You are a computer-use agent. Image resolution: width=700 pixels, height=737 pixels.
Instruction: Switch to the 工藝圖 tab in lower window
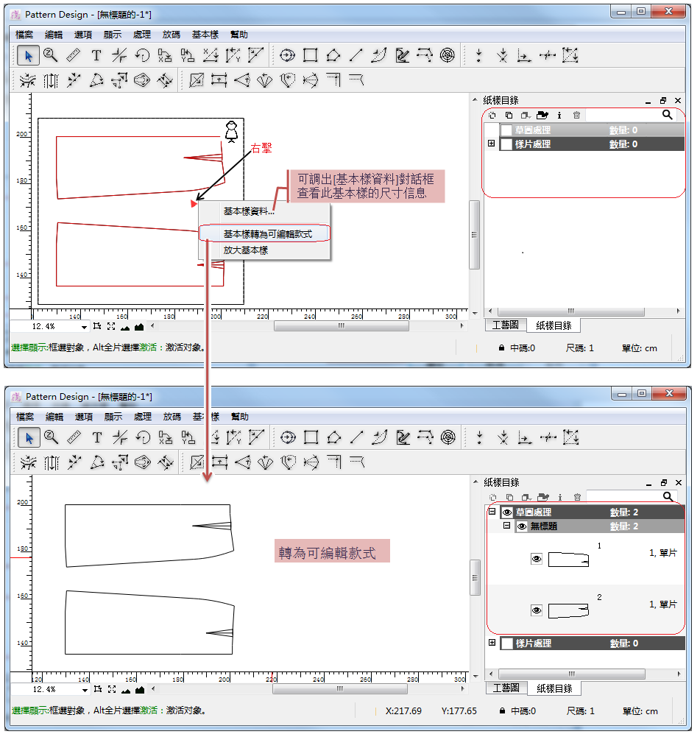tap(506, 688)
